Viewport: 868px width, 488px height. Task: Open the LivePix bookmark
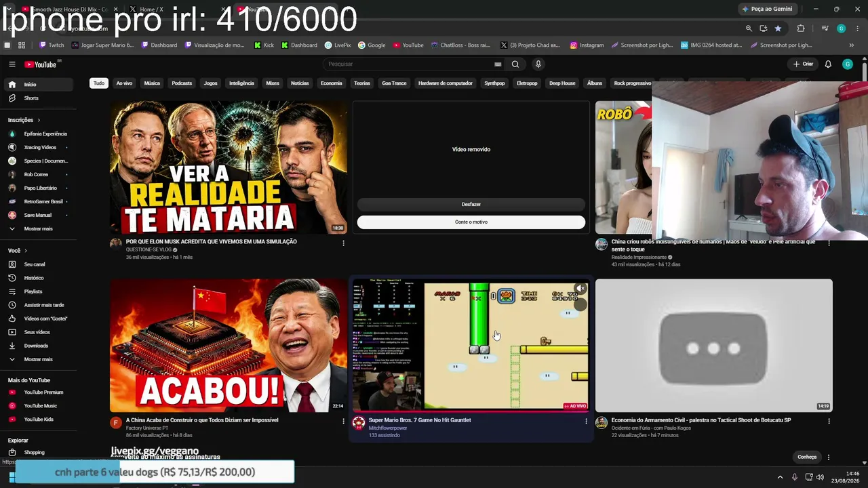338,45
